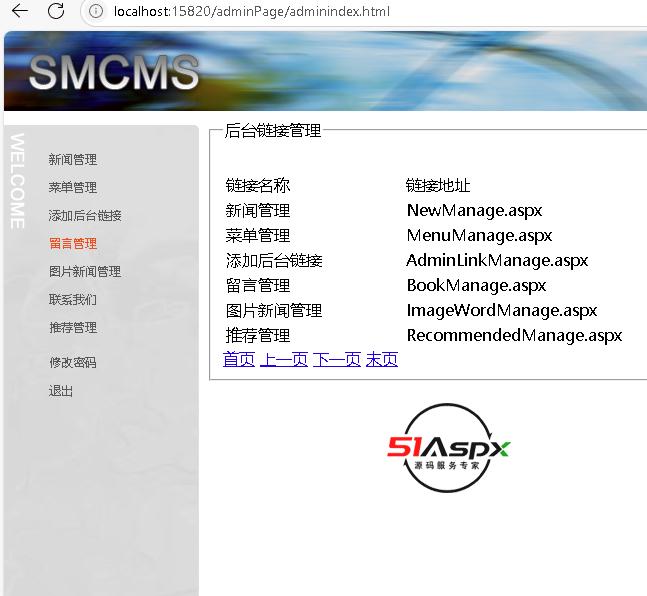Select 新闻管理 name cell in table
The width and height of the screenshot is (647, 596).
(x=258, y=211)
